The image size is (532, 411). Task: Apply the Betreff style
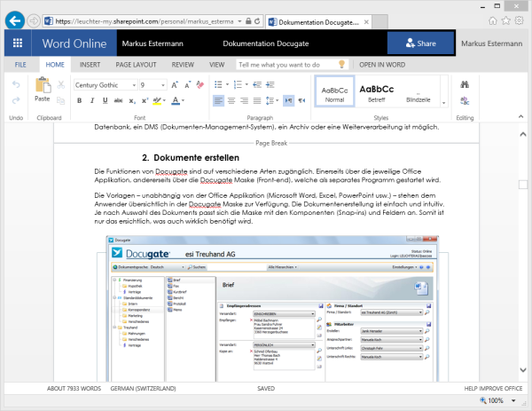point(377,92)
